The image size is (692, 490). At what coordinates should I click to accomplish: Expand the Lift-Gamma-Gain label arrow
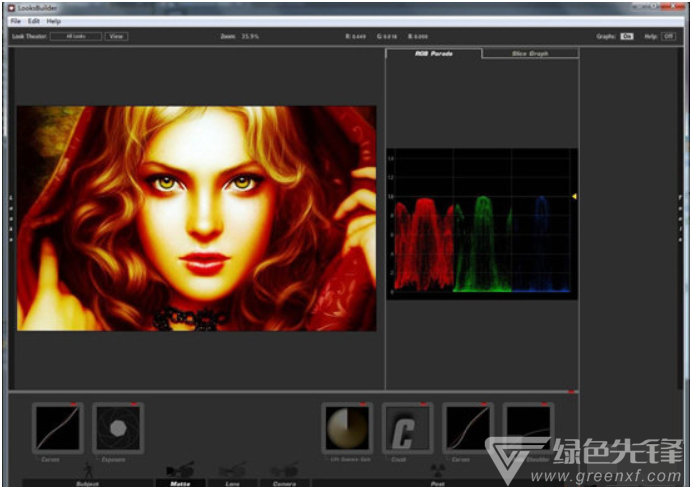click(327, 460)
